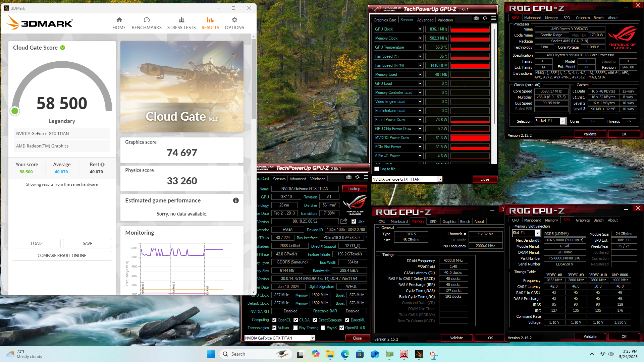Click the 3DMark results vertical scrollbar
The image size is (644, 362).
254,79
